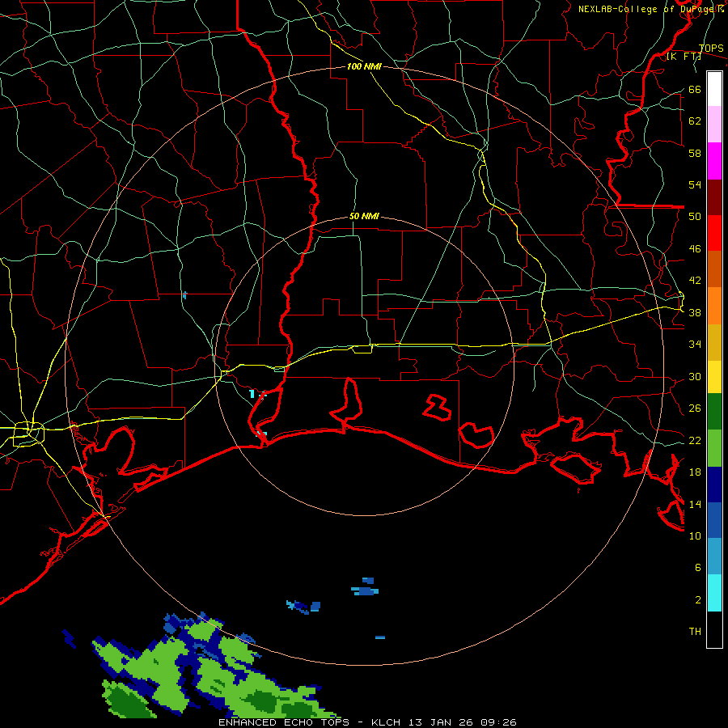Click the 50 NMI range ring label
This screenshot has width=728, height=728.
[x=364, y=216]
